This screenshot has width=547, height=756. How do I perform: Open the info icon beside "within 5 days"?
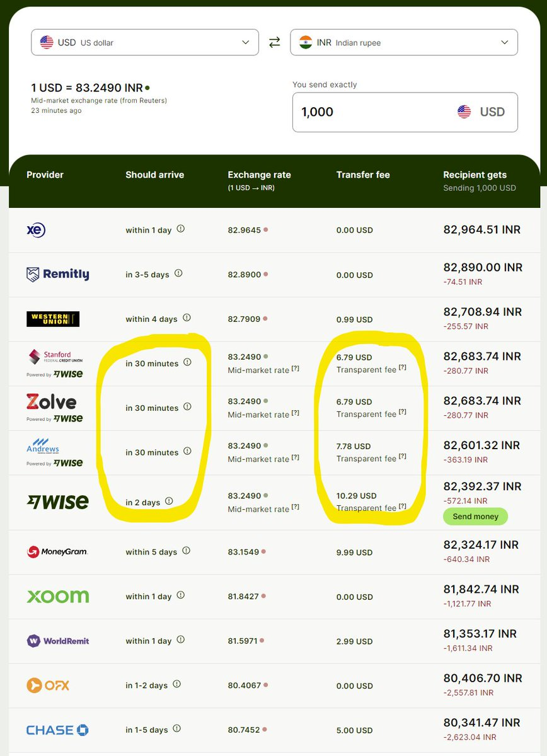[x=186, y=551]
